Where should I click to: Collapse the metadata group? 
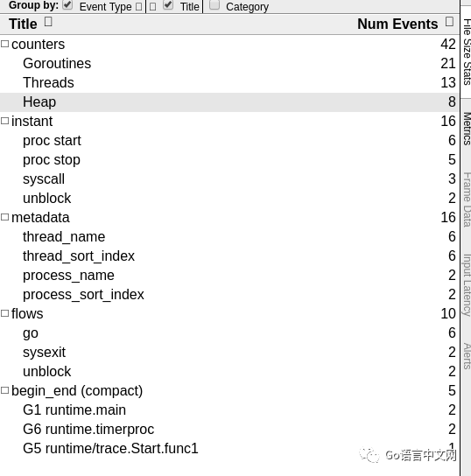click(x=4, y=217)
